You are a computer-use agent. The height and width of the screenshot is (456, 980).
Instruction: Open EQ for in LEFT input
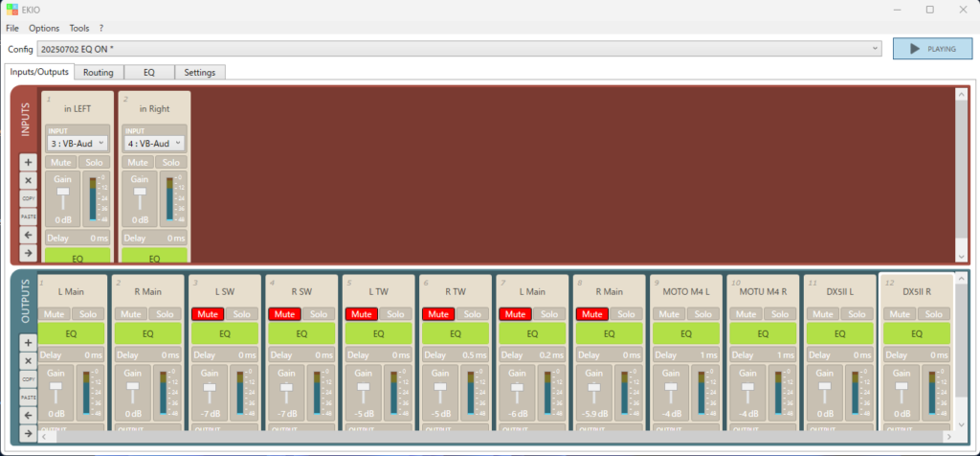click(78, 255)
